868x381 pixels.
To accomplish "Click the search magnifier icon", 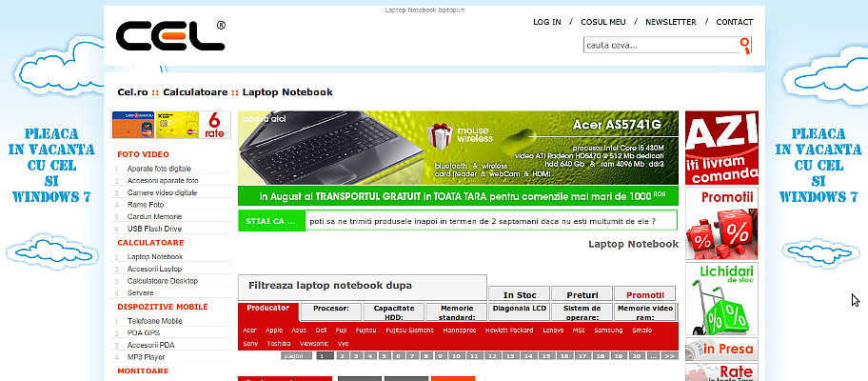I will click(745, 46).
